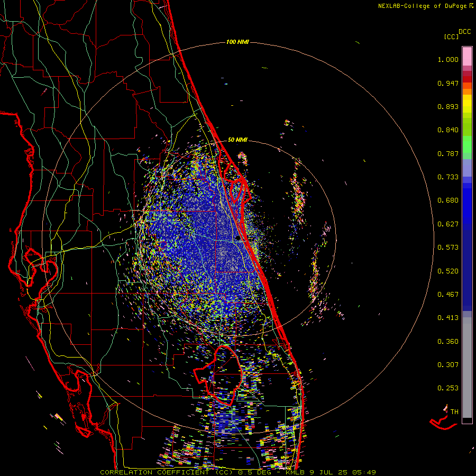The height and width of the screenshot is (476, 476).
Task: Select the 0.893 scale value
Action: [448, 106]
